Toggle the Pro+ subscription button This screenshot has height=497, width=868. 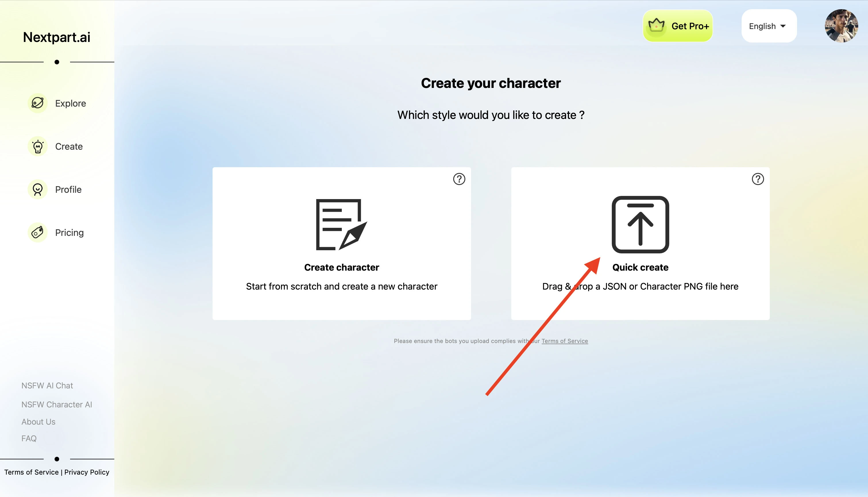tap(678, 26)
